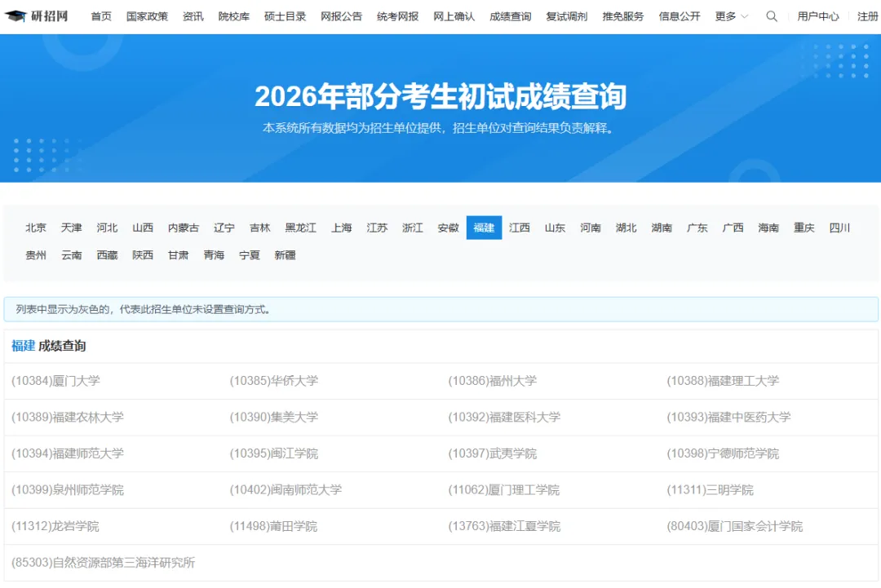Select the 宁夏 province tab

tap(250, 255)
